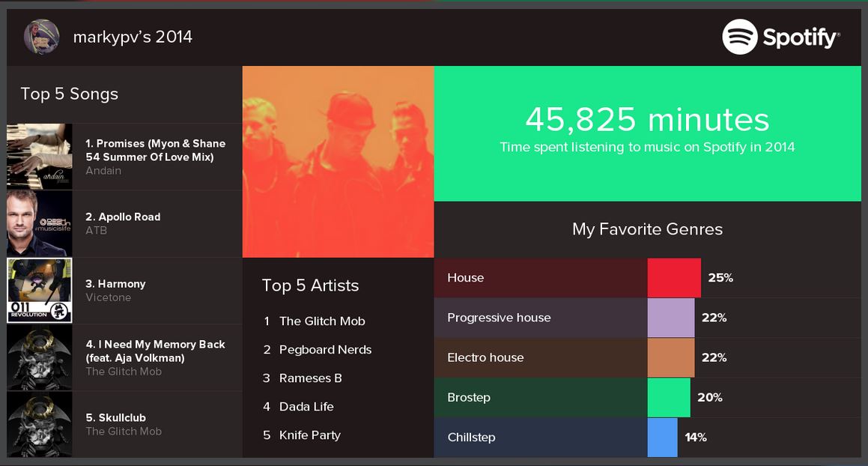Click the red House genre bar
This screenshot has height=466, width=868.
[674, 278]
